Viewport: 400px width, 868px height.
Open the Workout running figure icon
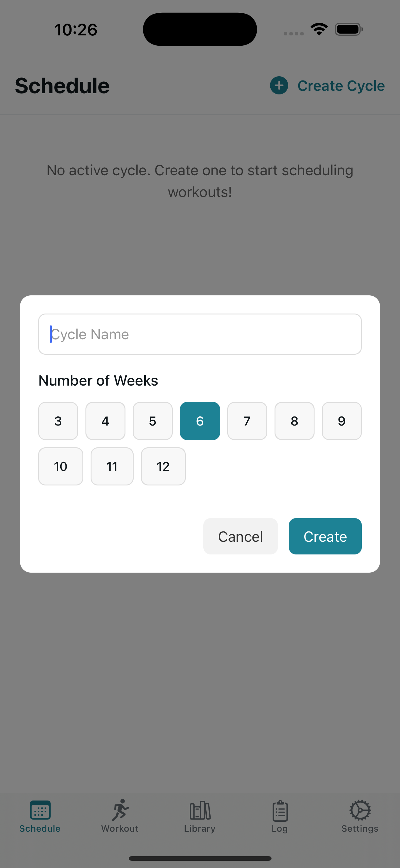point(120,810)
